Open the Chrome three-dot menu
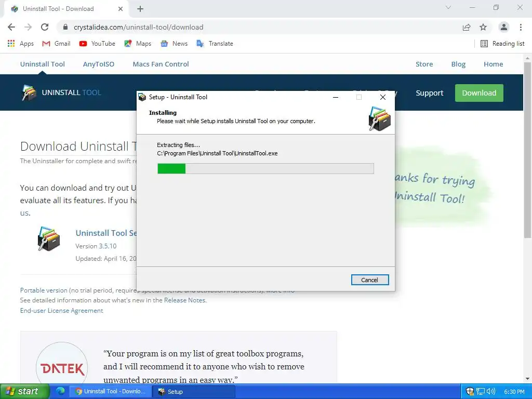This screenshot has height=399, width=532. (521, 27)
